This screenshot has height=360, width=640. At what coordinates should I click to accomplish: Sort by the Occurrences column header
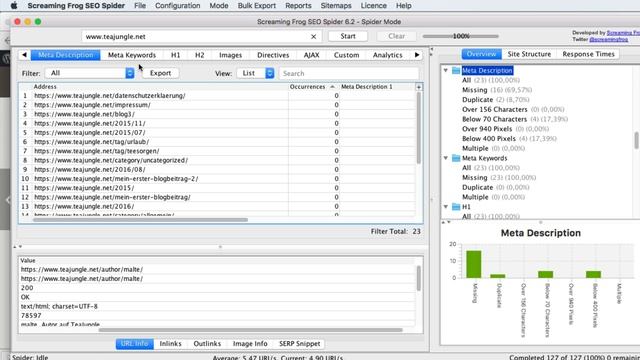point(313,87)
